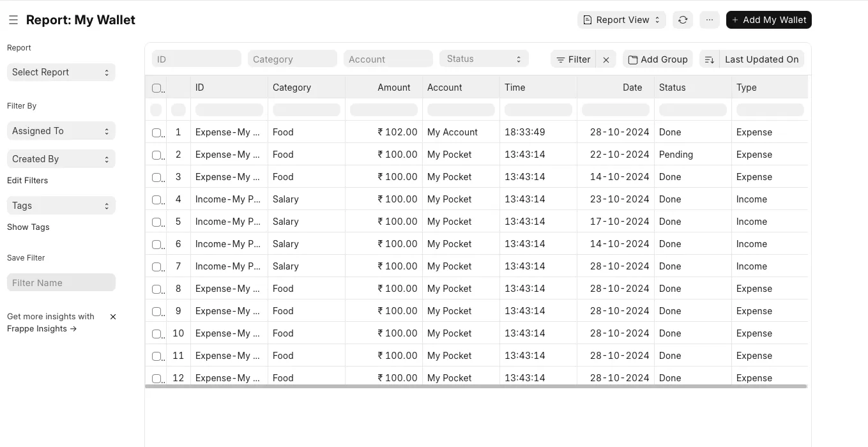Click the Account column header
The height and width of the screenshot is (447, 868).
coord(461,87)
